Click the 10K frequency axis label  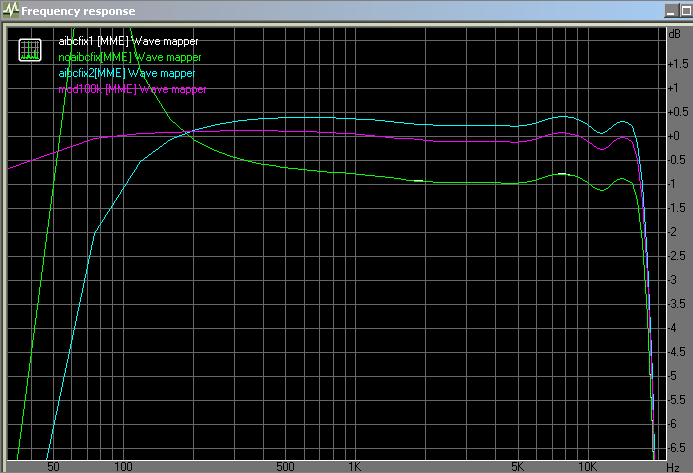click(588, 467)
